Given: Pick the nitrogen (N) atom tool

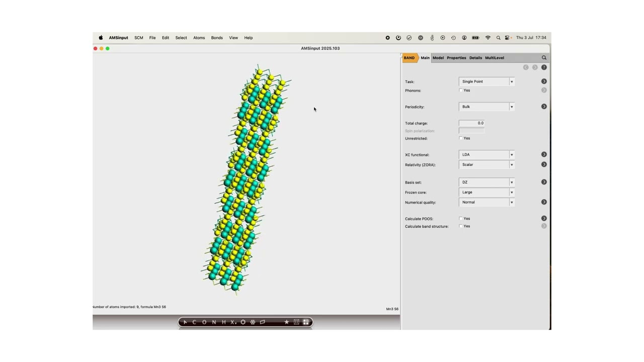Looking at the screenshot, I should point(214,322).
